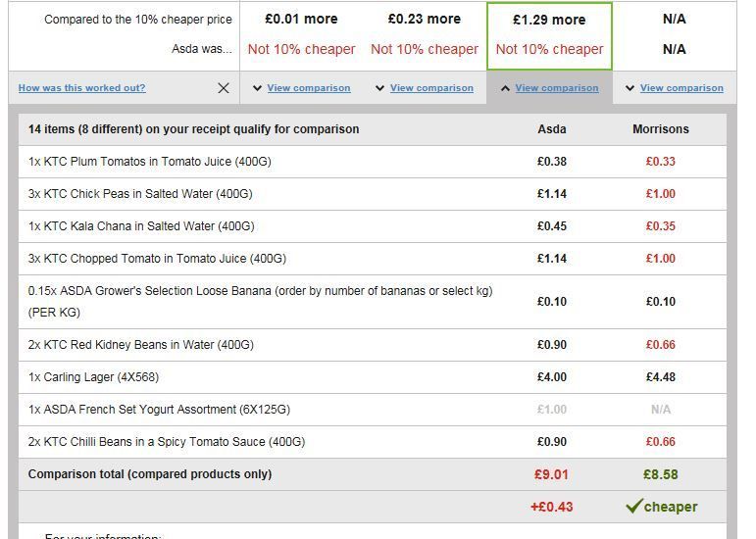The image size is (756, 539).
Task: Click the green cheaper checkmark icon
Action: point(633,506)
